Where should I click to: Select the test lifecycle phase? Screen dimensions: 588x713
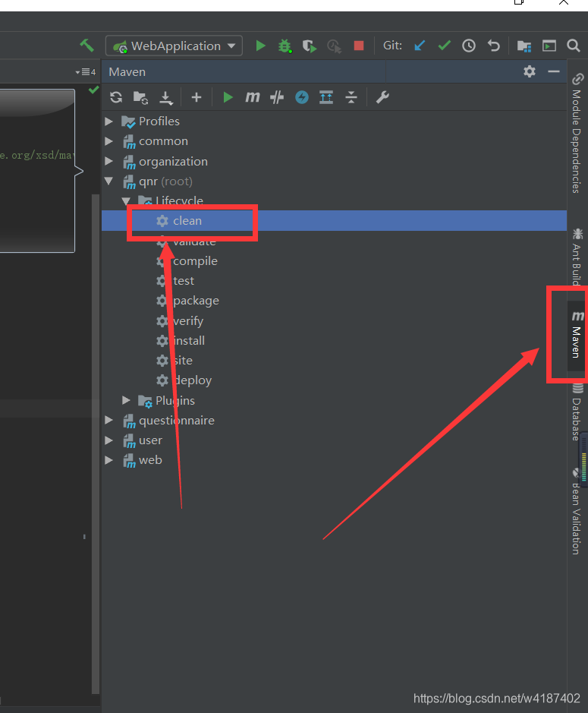click(x=334, y=281)
